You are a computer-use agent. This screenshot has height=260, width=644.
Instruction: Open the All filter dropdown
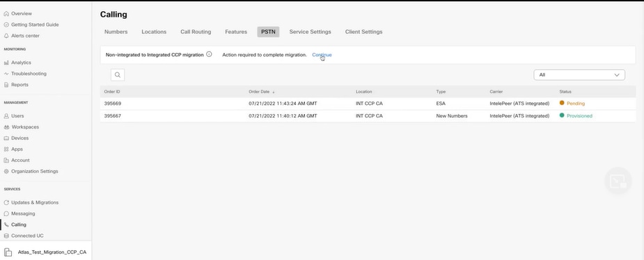[579, 75]
